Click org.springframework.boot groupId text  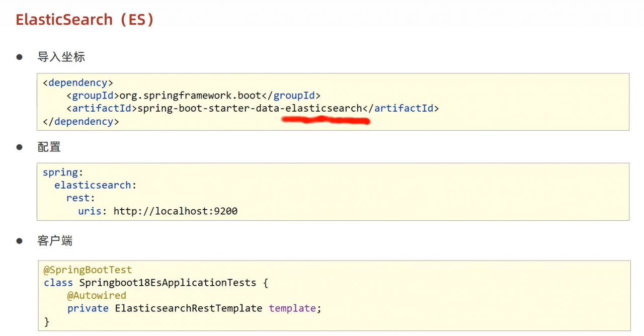(190, 96)
